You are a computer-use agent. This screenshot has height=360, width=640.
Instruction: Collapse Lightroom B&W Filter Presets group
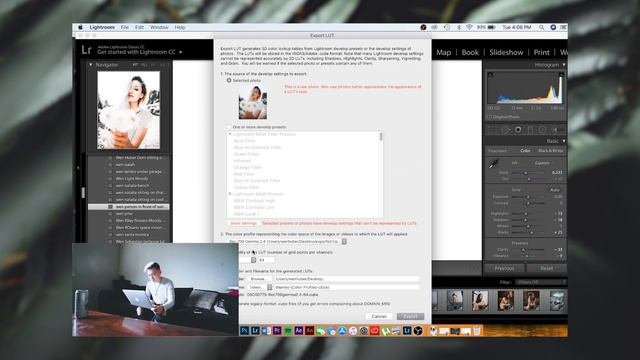230,134
